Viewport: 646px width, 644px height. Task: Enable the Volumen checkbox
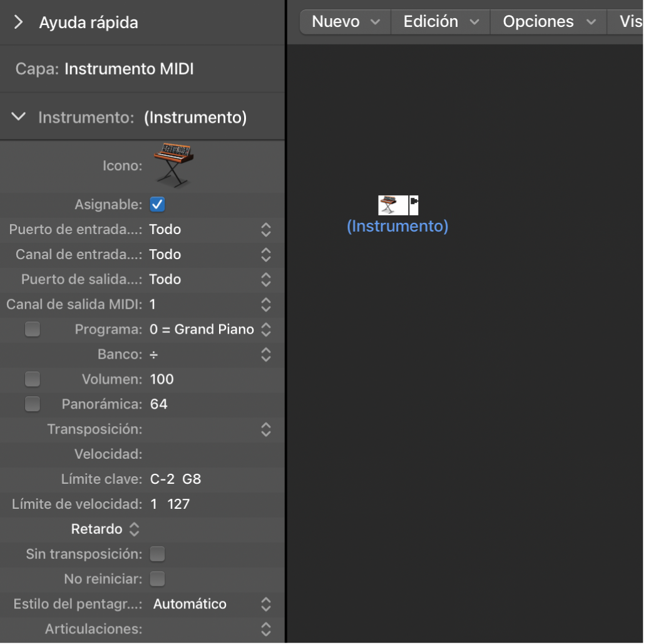coord(33,379)
